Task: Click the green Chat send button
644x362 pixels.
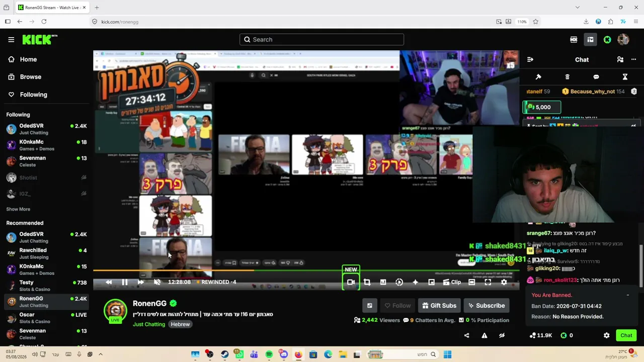Action: tap(626, 335)
